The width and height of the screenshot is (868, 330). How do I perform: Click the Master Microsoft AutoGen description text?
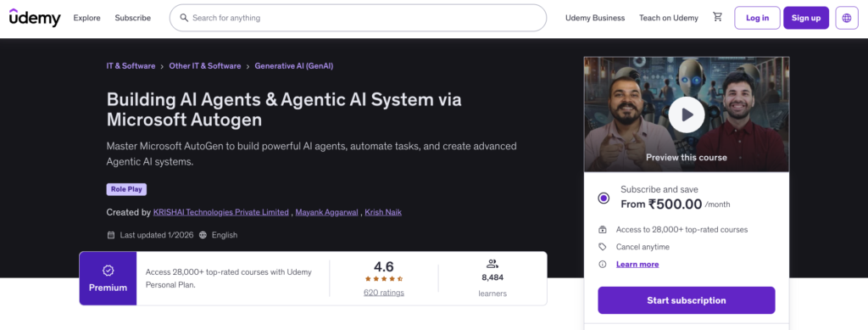tap(311, 154)
